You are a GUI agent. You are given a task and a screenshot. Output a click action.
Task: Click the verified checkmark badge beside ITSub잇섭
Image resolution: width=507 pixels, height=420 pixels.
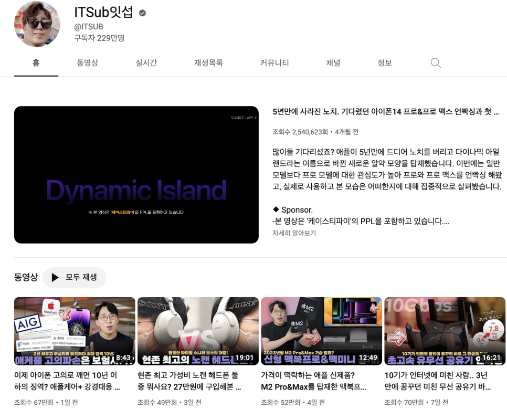pyautogui.click(x=142, y=13)
